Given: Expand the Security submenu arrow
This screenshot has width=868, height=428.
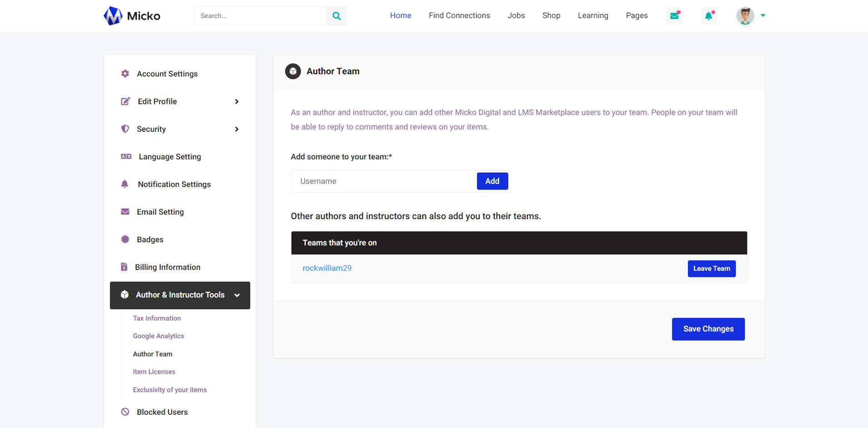Looking at the screenshot, I should click(237, 129).
